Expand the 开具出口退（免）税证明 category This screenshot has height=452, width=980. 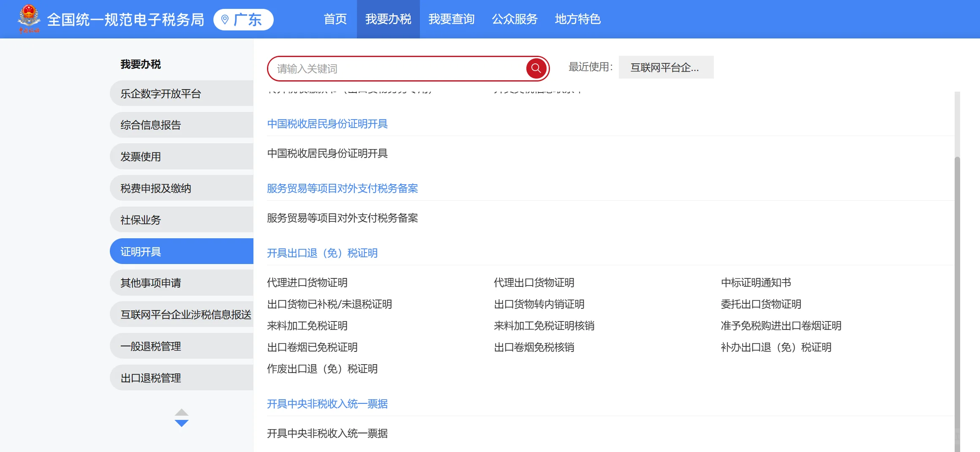tap(322, 253)
